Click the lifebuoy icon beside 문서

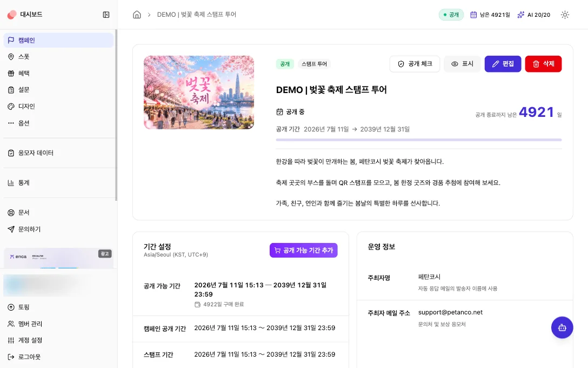pos(11,213)
